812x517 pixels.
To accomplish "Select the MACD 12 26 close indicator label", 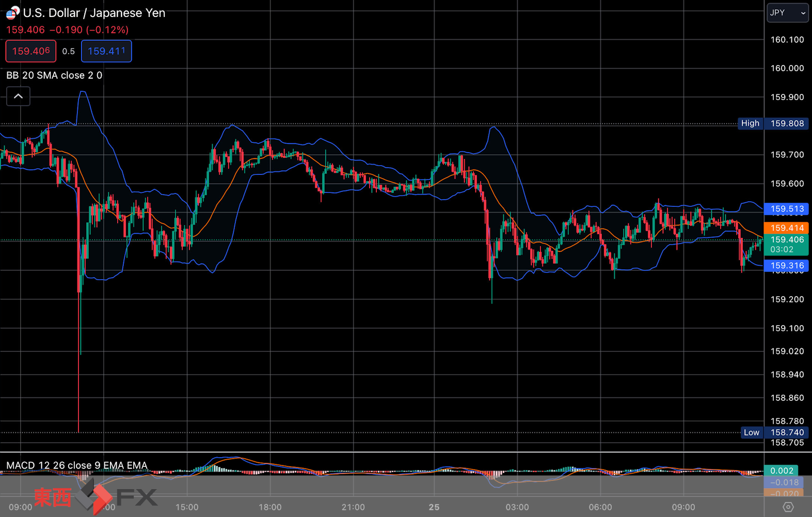I will point(77,465).
